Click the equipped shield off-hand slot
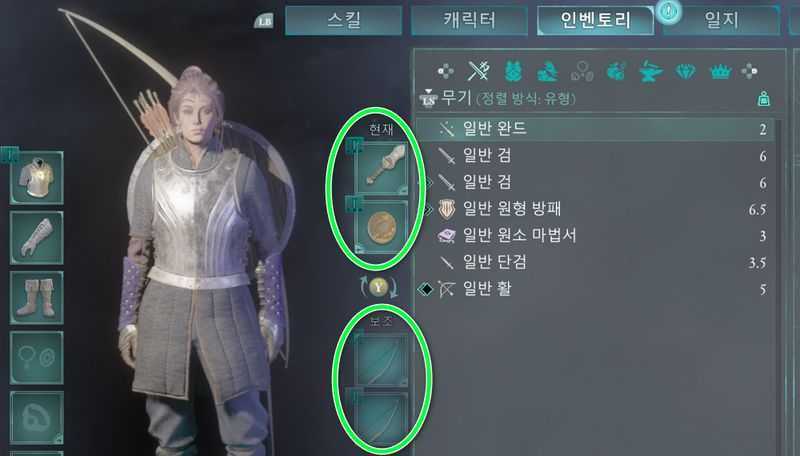The width and height of the screenshot is (800, 456). point(382,227)
